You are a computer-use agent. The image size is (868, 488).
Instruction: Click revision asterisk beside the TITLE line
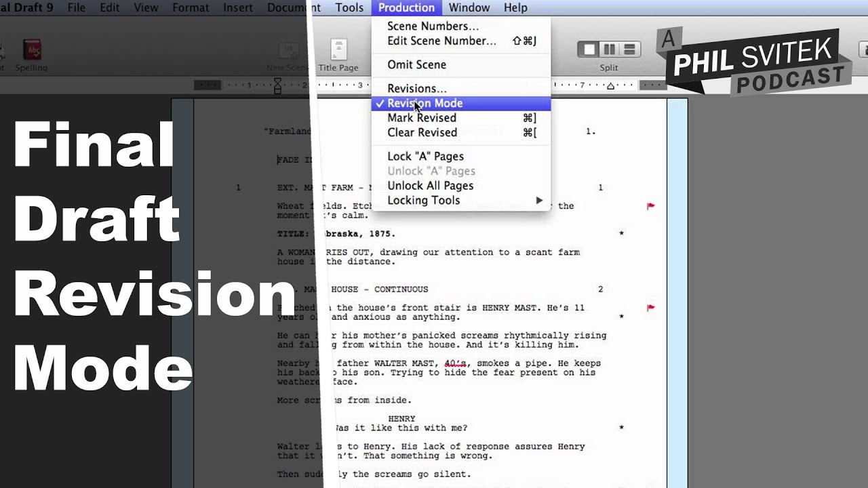pos(621,234)
